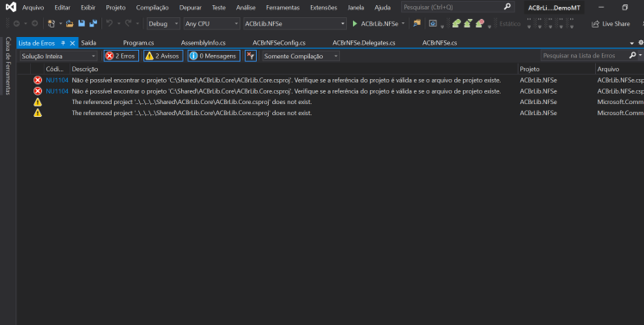Click the Live Share icon
644x325 pixels.
click(x=596, y=24)
